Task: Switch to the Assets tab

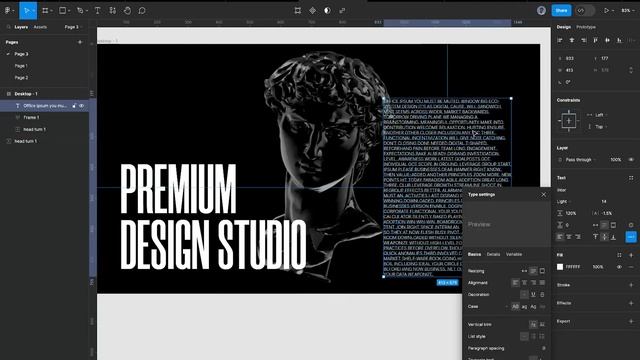Action: click(40, 27)
